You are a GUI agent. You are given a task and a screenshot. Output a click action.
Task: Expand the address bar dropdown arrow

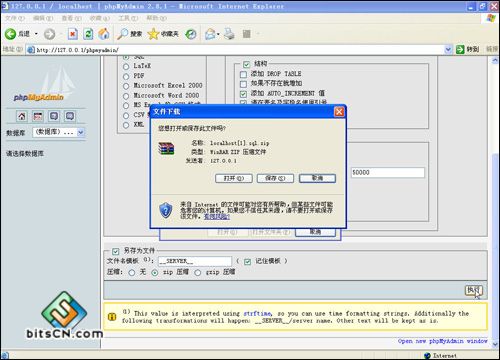coord(448,50)
